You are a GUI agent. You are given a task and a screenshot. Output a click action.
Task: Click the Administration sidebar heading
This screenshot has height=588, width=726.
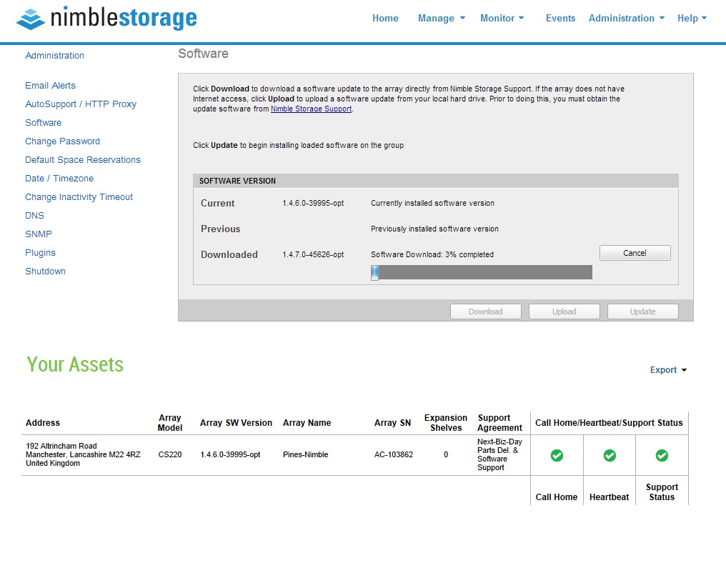(54, 56)
